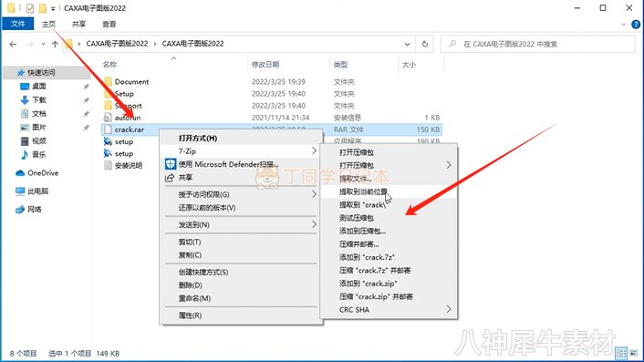Choose 删除(D) in context menu
644x362 pixels.
coord(241,285)
